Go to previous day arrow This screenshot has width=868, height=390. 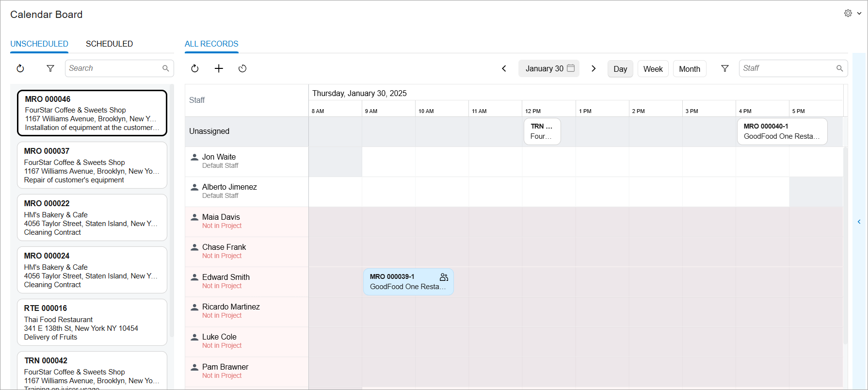(x=504, y=68)
